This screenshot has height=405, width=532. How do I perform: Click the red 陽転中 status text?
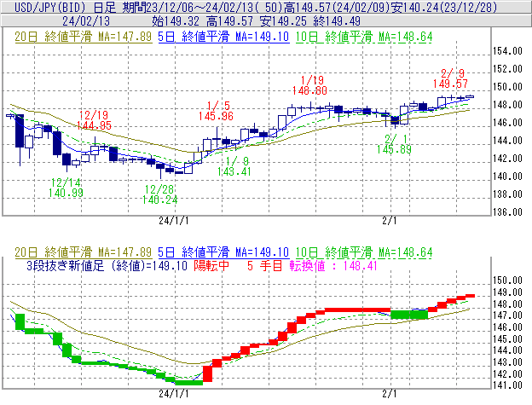[x=211, y=266]
